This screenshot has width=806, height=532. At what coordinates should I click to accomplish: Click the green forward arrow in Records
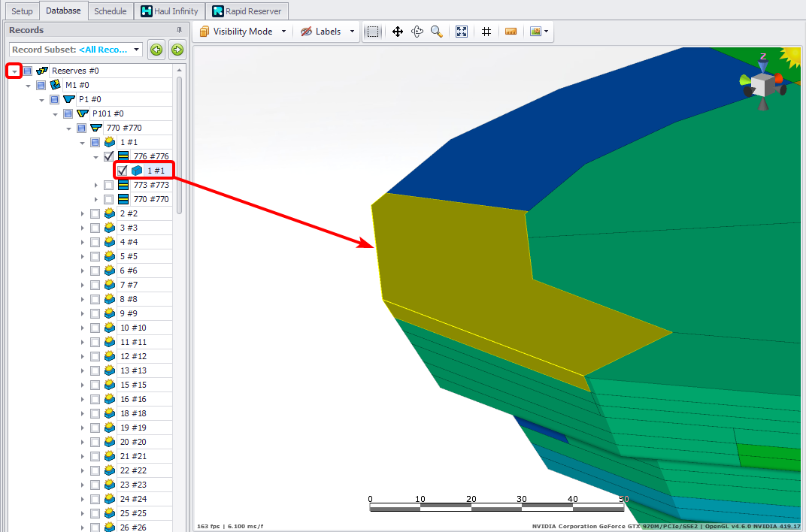(177, 50)
